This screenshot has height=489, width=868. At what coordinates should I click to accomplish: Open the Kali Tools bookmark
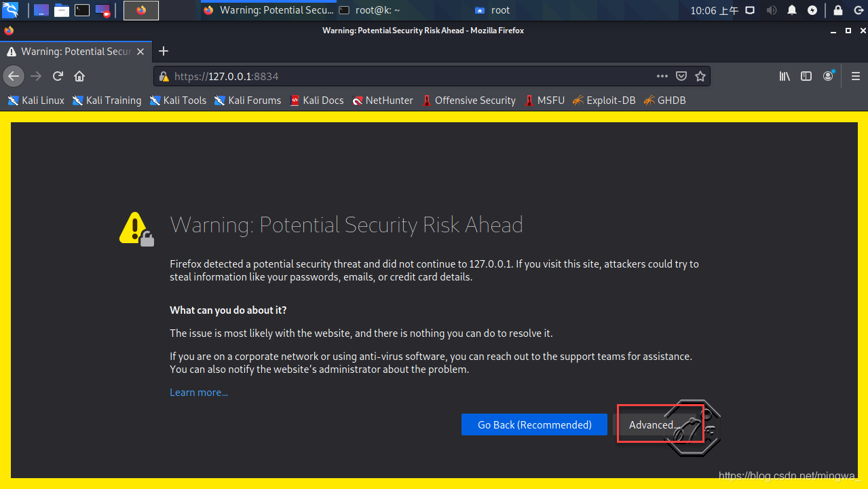coord(178,101)
